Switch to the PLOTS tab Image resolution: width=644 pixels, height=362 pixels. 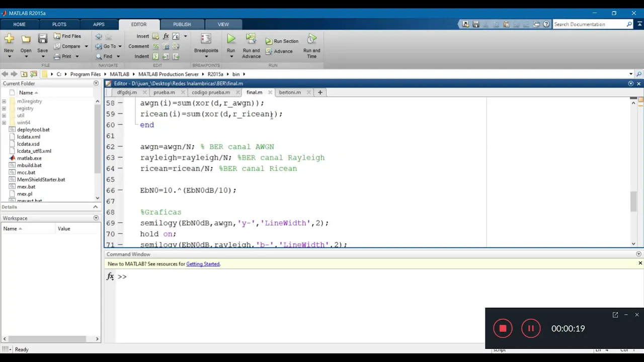click(59, 24)
